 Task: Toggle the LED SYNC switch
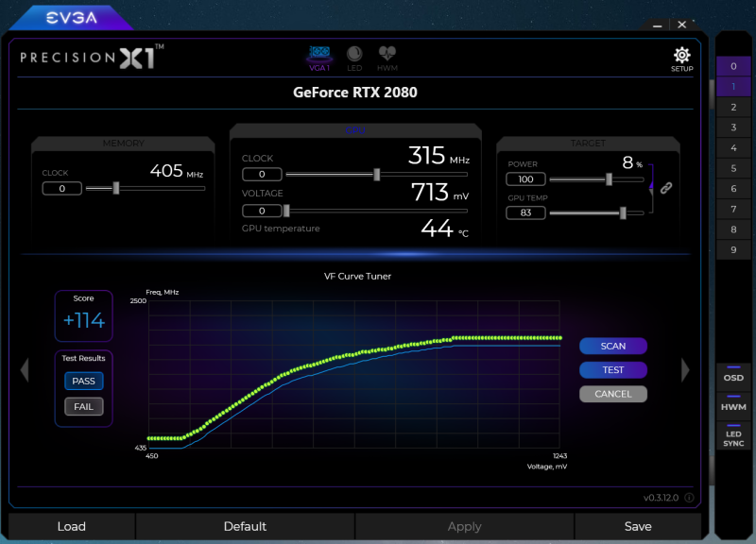point(733,435)
